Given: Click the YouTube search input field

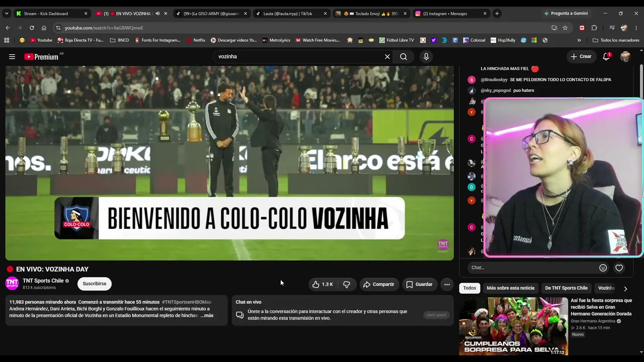Looking at the screenshot, I should [299, 57].
